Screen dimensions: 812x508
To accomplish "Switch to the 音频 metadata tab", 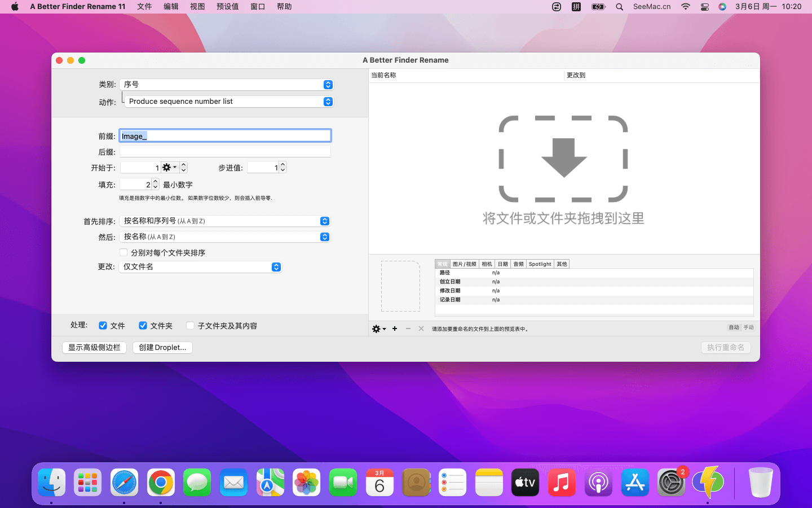I will click(x=519, y=264).
